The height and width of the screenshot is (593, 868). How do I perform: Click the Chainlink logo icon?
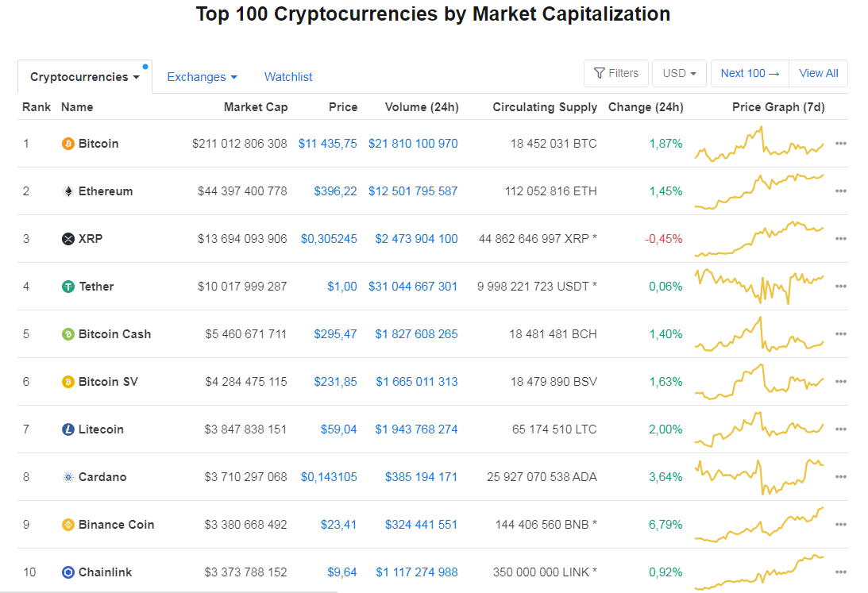tap(68, 572)
